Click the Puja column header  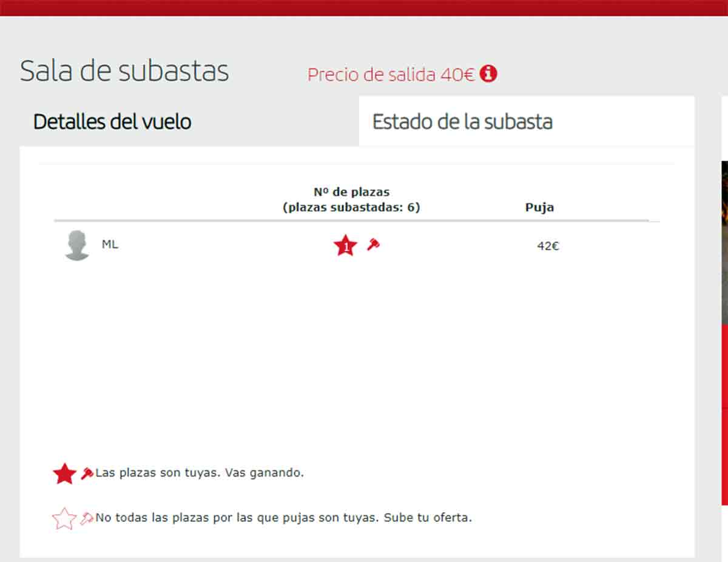point(539,207)
